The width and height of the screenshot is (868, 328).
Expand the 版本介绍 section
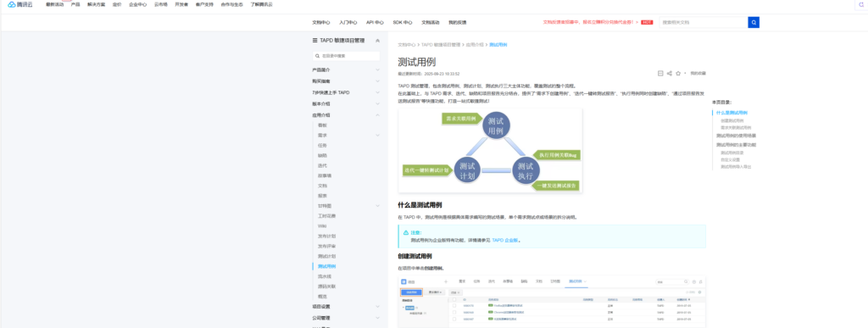click(377, 103)
